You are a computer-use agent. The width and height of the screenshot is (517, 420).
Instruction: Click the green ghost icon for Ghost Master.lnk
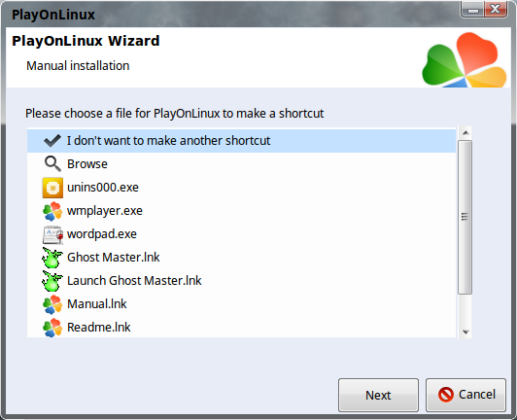pos(52,258)
